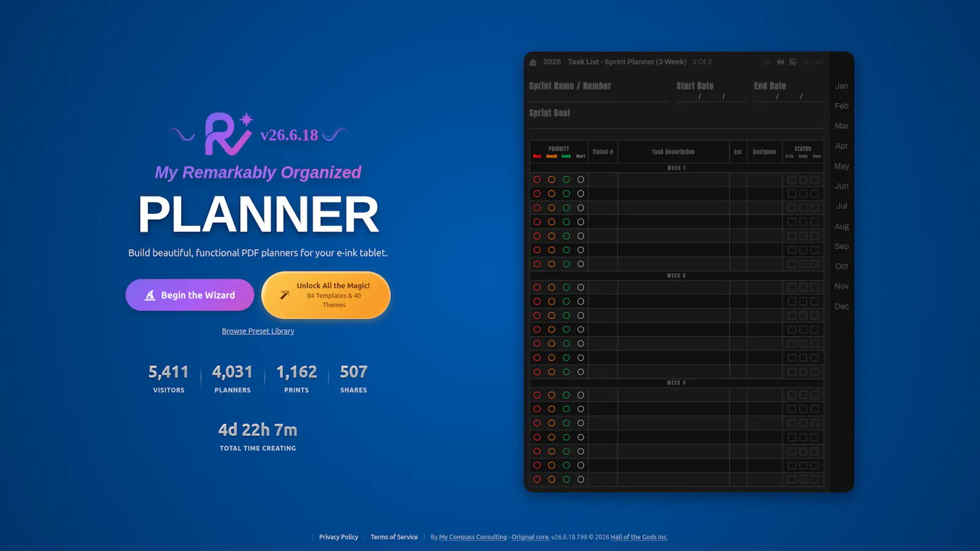Open the Browse Preset Library link
980x551 pixels.
(x=258, y=331)
